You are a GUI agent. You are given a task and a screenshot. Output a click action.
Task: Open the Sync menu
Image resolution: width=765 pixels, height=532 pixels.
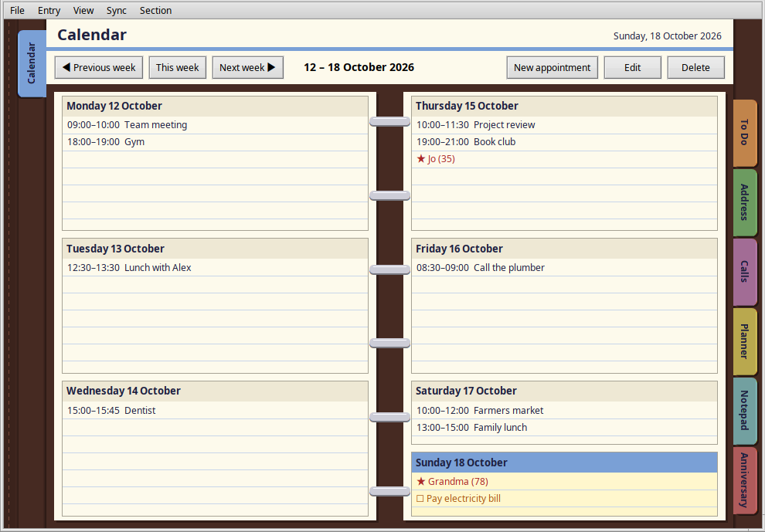click(x=117, y=10)
